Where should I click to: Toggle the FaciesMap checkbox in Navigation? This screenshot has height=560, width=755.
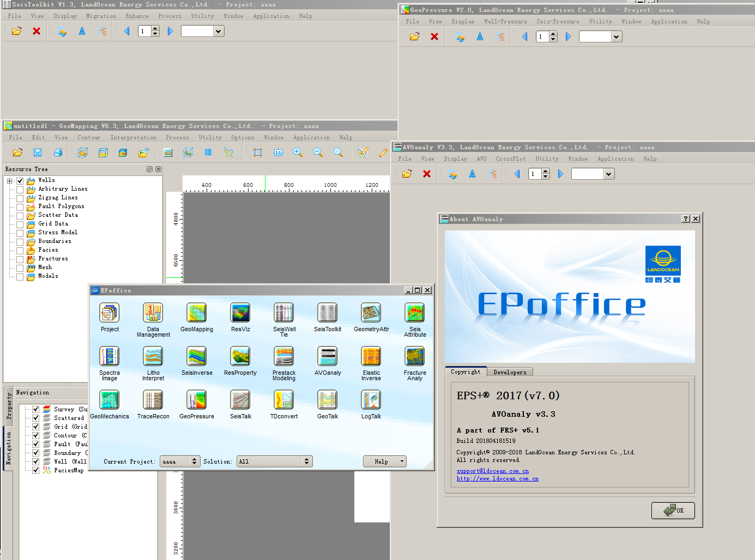tap(35, 470)
